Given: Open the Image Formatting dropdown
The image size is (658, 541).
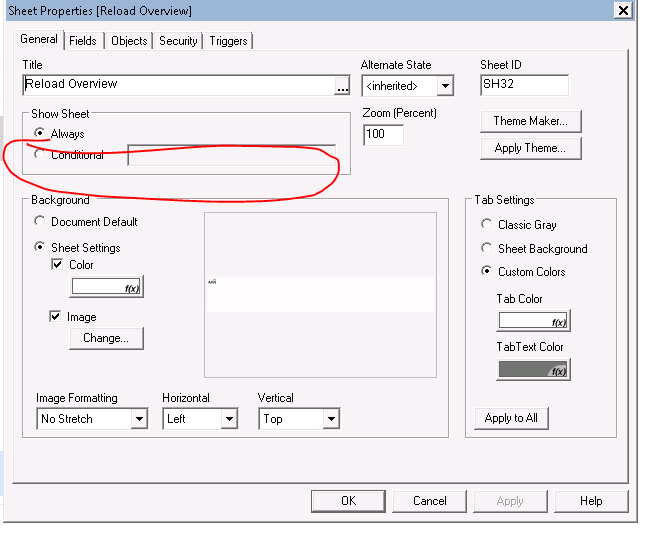Looking at the screenshot, I should point(139,418).
